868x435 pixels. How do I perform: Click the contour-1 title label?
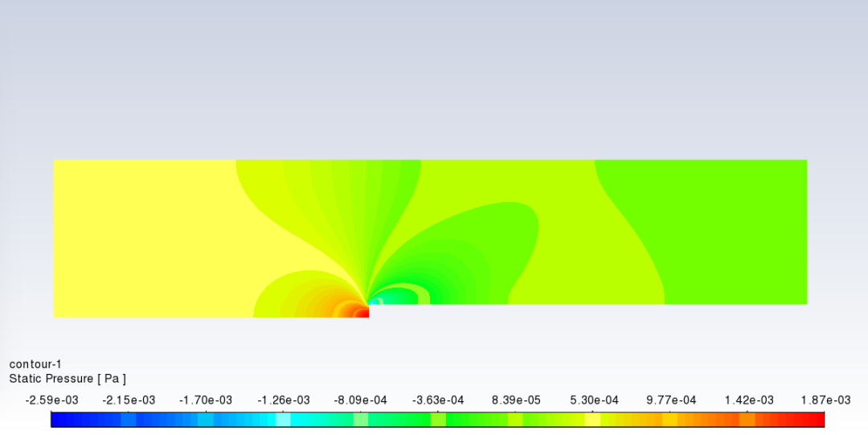coord(35,364)
